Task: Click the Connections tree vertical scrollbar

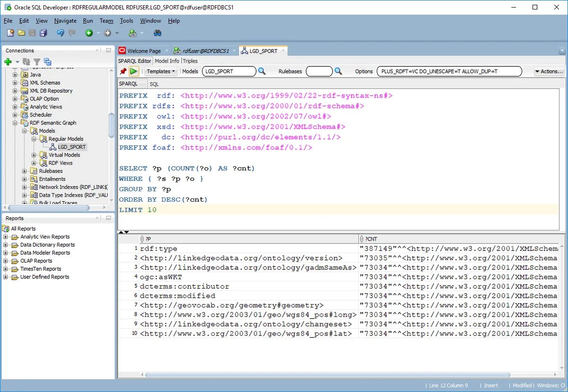Action: [111, 125]
